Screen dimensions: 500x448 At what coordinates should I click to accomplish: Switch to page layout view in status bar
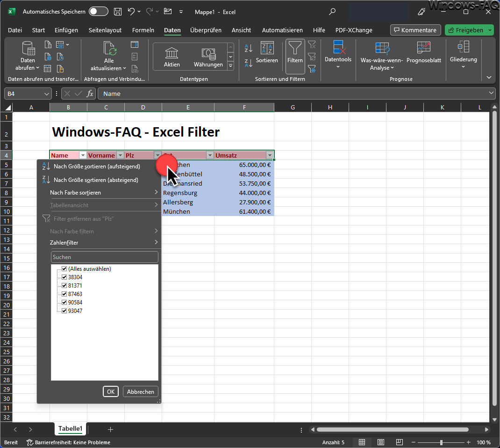pyautogui.click(x=381, y=442)
